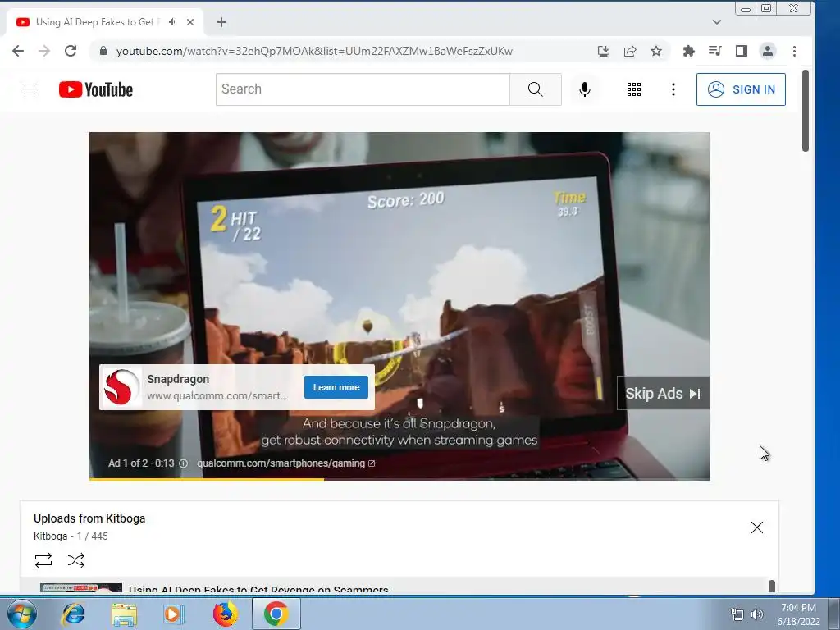Focus the YouTube Search field
840x630 pixels.
pyautogui.click(x=363, y=89)
